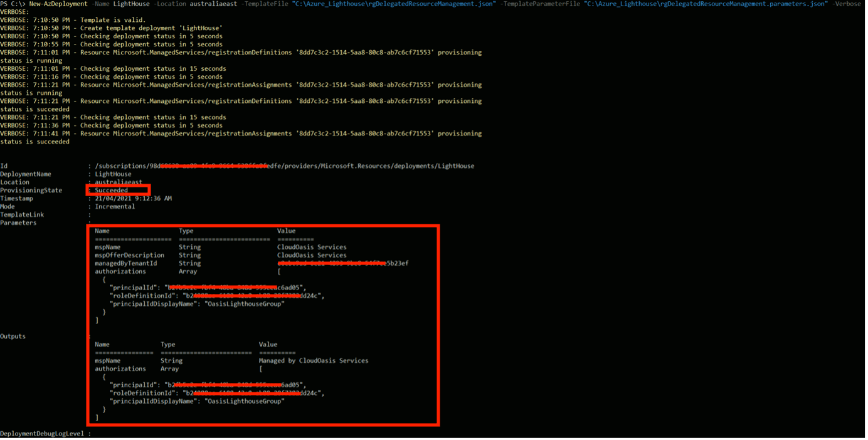Select the -TemplateParameterFile flag
Screen dimensions: 868x440
click(x=540, y=4)
